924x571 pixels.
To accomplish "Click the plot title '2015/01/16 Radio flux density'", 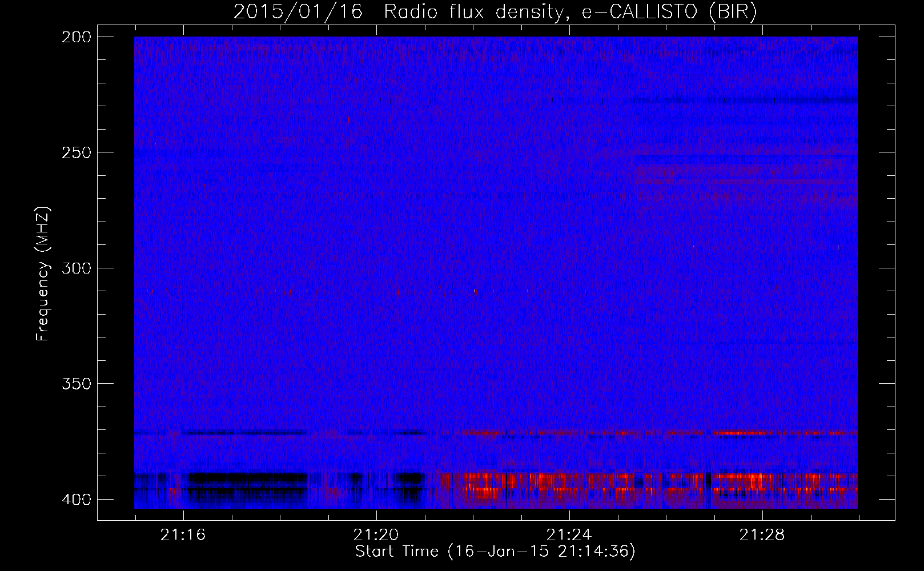I will coord(495,12).
